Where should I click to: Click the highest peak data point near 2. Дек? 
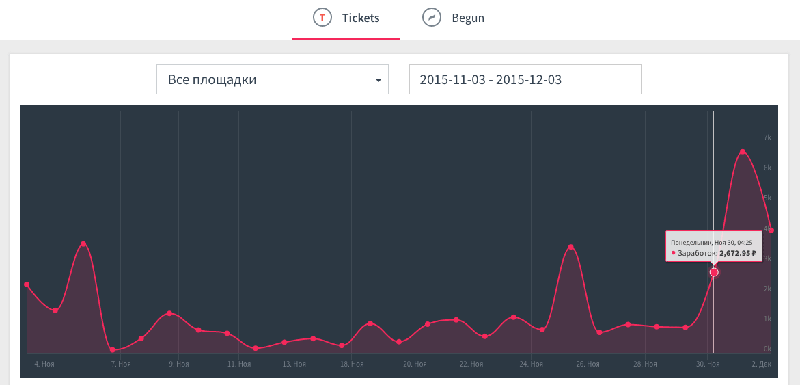tap(742, 151)
